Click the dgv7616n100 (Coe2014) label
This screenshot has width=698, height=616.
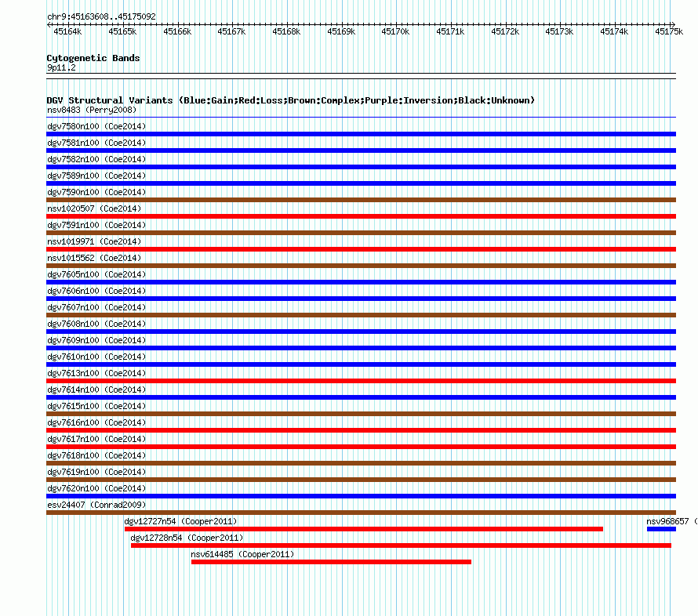tap(96, 422)
